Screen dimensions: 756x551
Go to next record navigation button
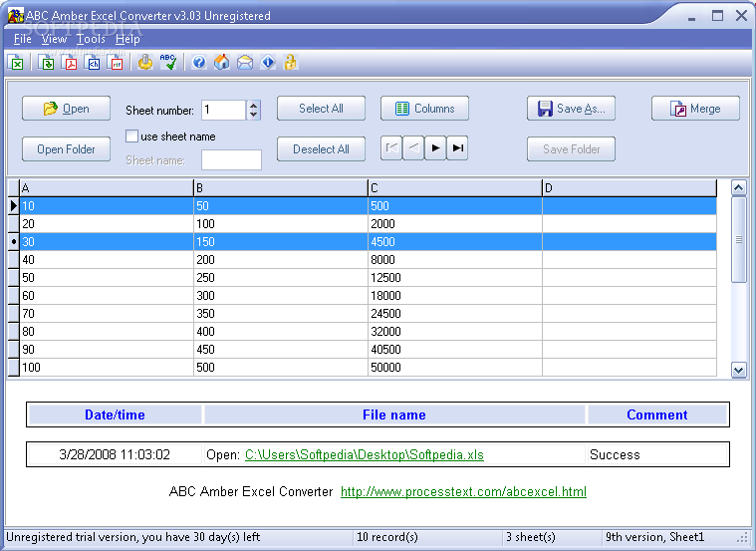tap(435, 147)
